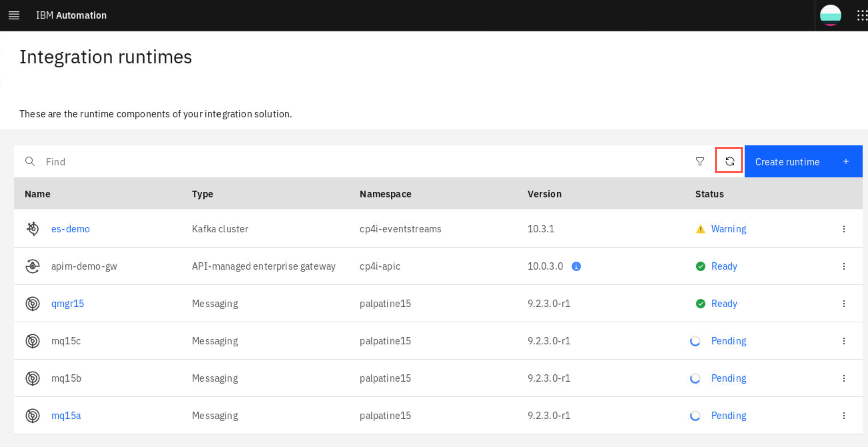
Task: Click the mq15c name text
Action: 66,341
